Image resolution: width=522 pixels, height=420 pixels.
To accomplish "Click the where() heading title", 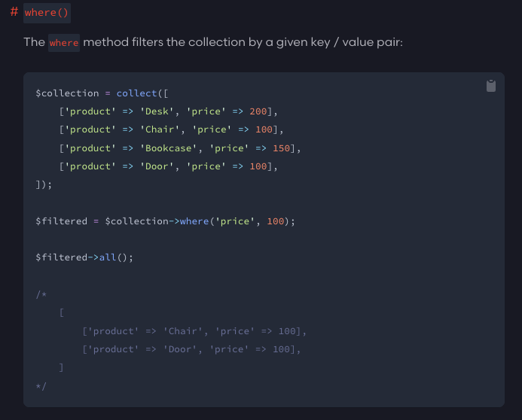I will tap(46, 14).
